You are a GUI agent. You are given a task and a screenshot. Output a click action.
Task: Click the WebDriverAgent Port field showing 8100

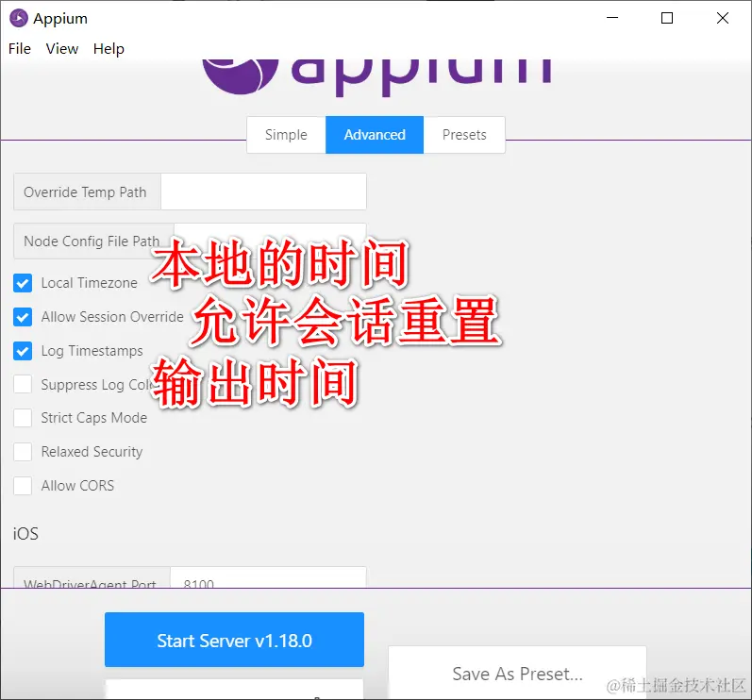click(268, 577)
